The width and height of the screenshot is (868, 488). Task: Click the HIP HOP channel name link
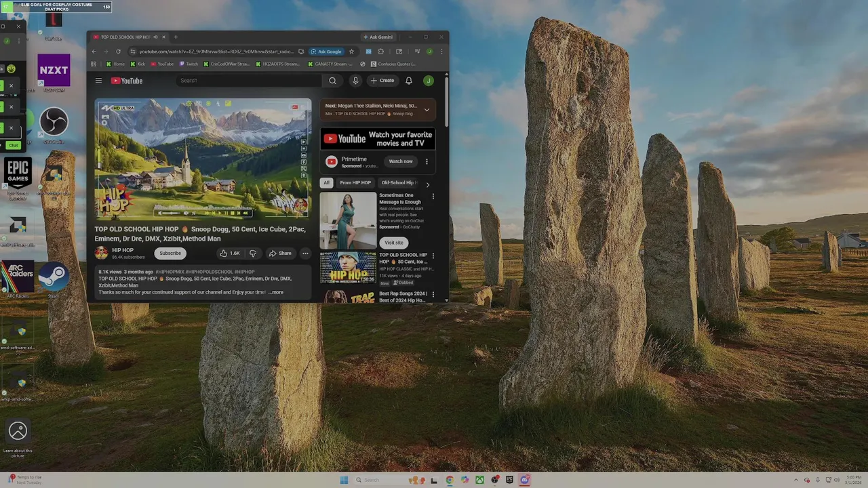point(123,250)
